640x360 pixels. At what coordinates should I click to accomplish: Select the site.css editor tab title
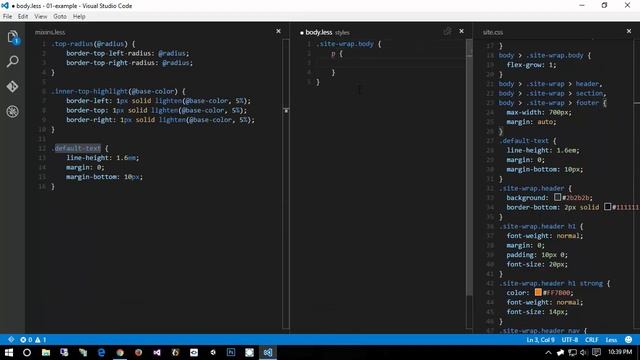point(493,32)
